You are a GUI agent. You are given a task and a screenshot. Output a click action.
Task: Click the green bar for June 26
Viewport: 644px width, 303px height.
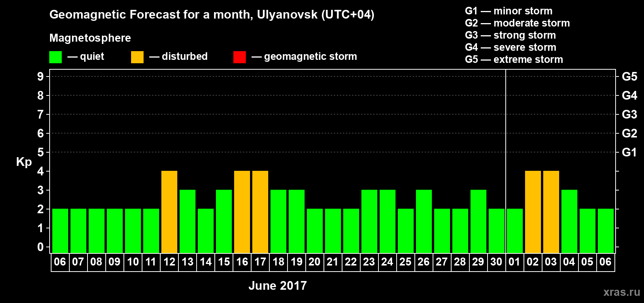pyautogui.click(x=424, y=221)
